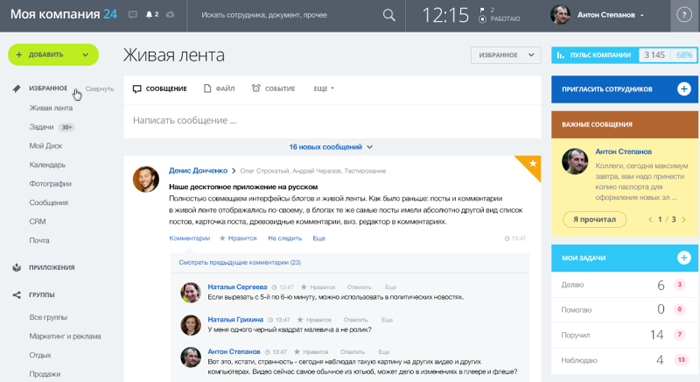Add task with Мои задачи plus icon
This screenshot has width=700, height=382.
coord(684,257)
